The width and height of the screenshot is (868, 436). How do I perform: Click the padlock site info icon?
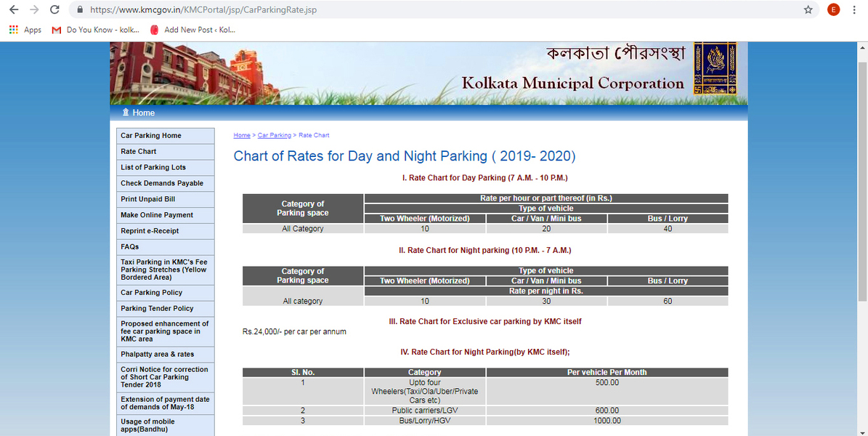pyautogui.click(x=80, y=10)
